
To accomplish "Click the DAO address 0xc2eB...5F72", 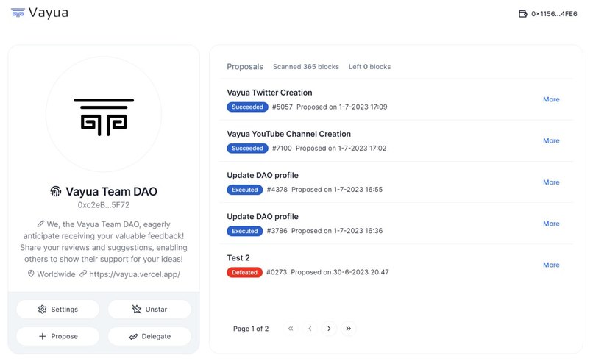I will pos(104,205).
